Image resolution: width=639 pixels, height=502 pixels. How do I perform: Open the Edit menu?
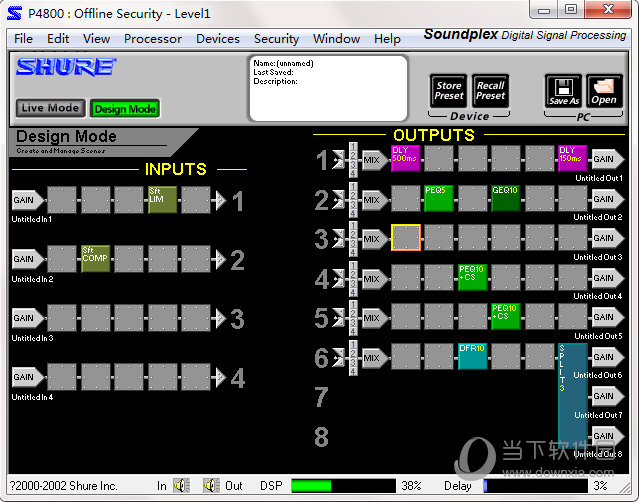point(58,39)
